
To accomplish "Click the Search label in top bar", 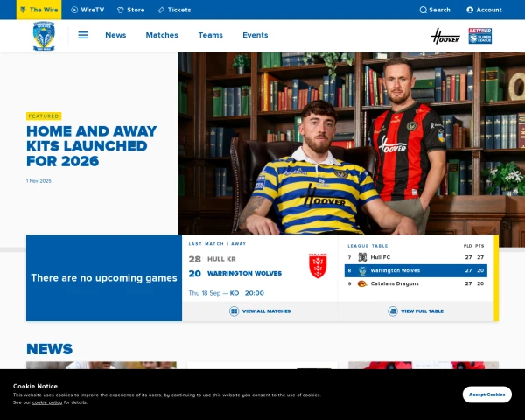I will click(x=439, y=10).
